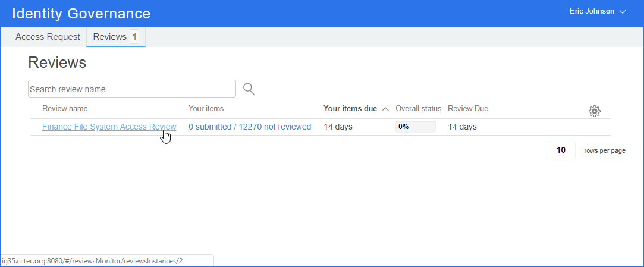Click the magnifying glass search icon

pyautogui.click(x=249, y=89)
